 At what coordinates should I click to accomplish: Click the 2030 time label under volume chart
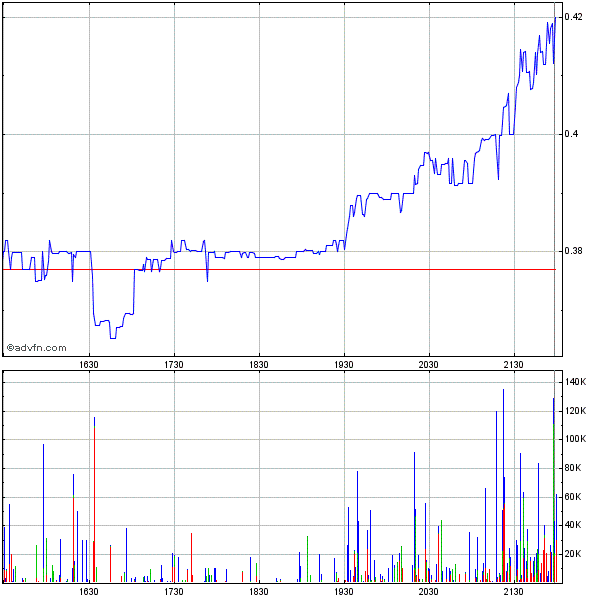[428, 592]
